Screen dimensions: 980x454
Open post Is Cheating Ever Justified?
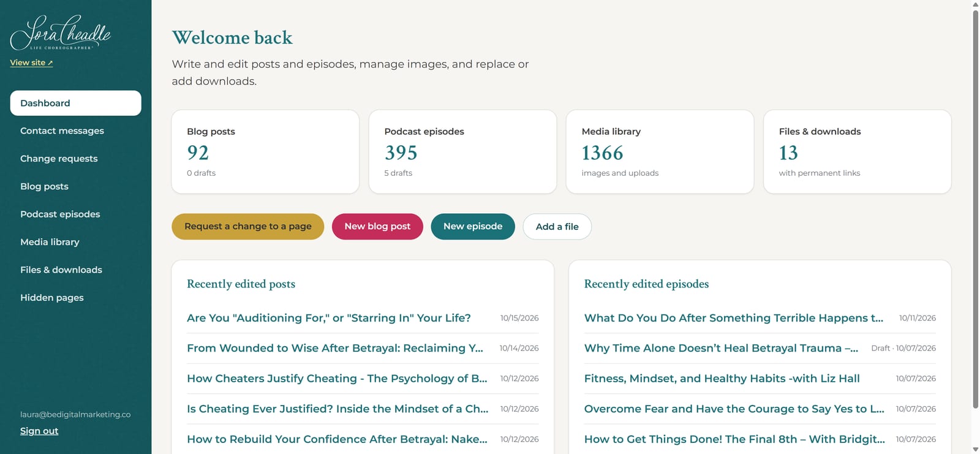tap(337, 409)
